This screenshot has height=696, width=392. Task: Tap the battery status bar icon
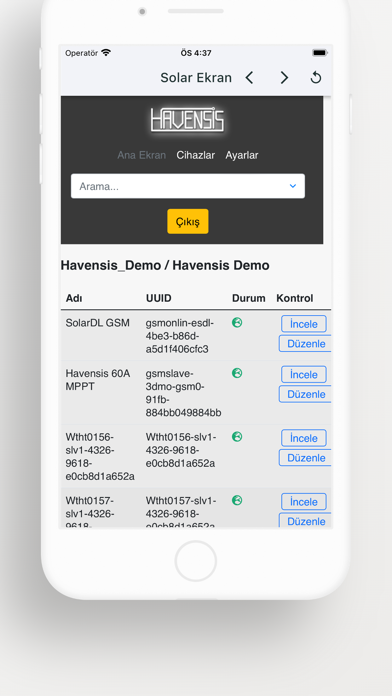320,53
